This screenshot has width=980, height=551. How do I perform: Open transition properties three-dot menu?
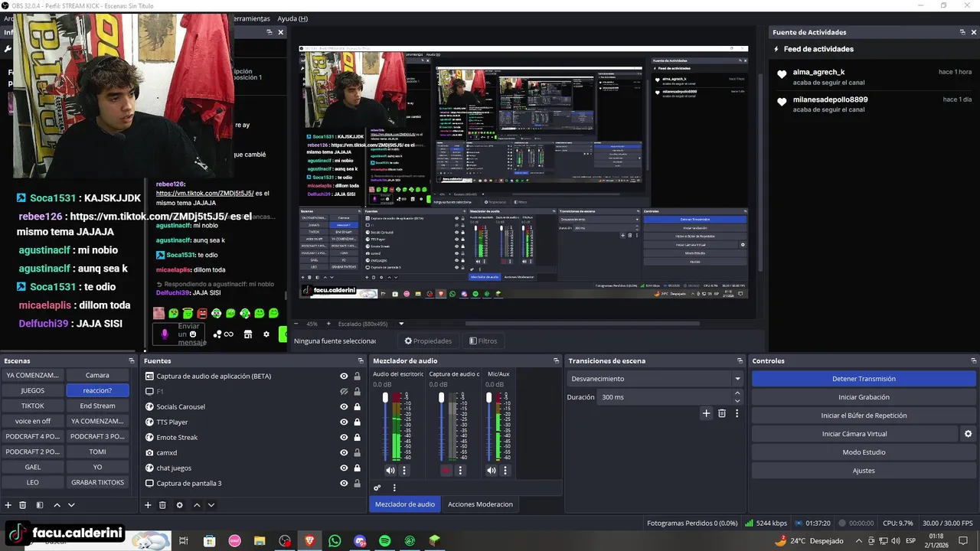coord(737,413)
